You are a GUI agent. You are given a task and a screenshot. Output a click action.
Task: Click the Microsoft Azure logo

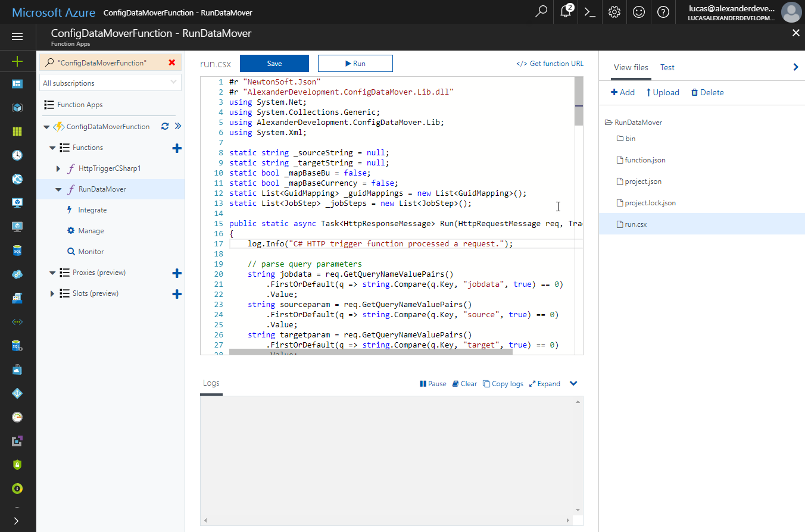point(52,12)
